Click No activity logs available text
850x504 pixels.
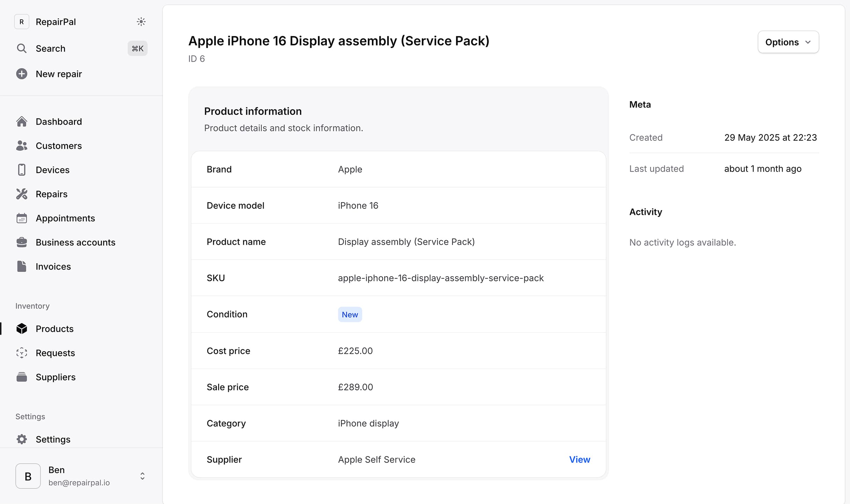tap(683, 242)
